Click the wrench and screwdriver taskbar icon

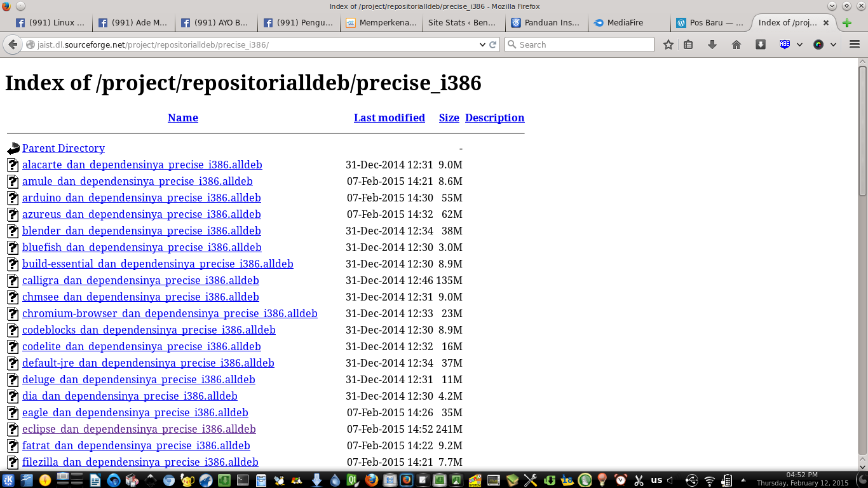tap(530, 480)
